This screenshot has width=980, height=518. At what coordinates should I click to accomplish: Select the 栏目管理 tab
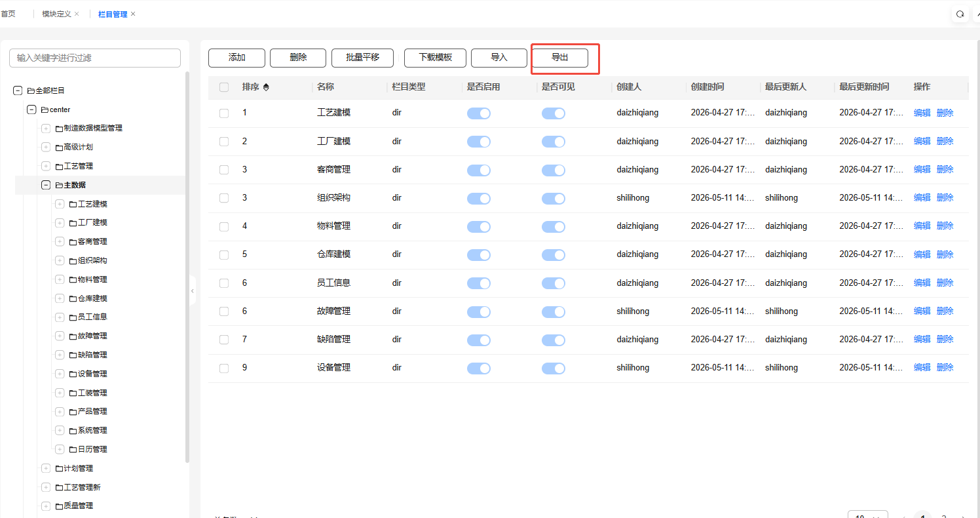tap(113, 14)
